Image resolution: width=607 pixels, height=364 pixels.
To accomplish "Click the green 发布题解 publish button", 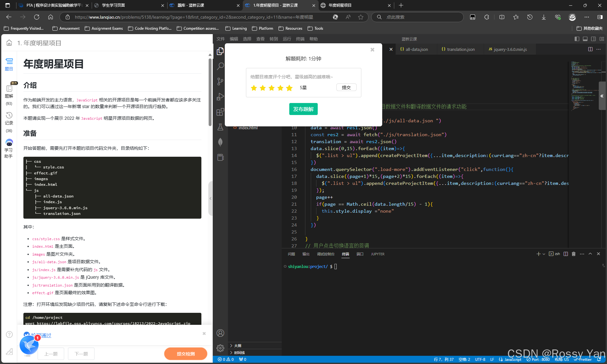I will pos(303,109).
